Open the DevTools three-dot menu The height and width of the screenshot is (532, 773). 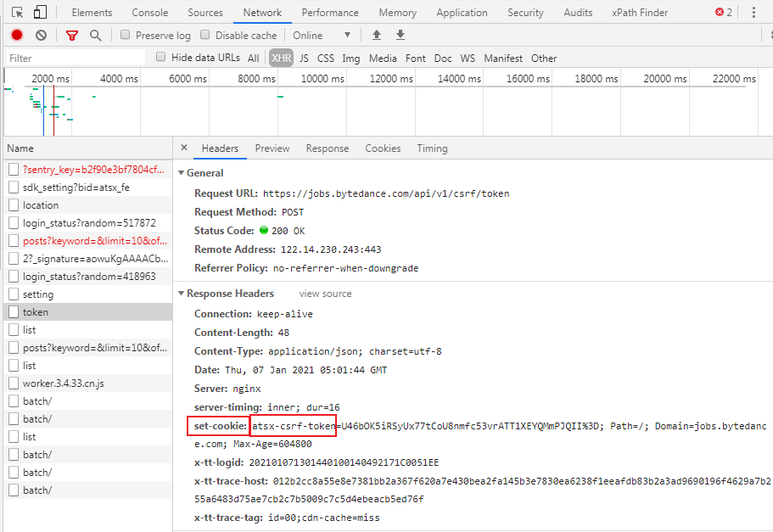753,13
